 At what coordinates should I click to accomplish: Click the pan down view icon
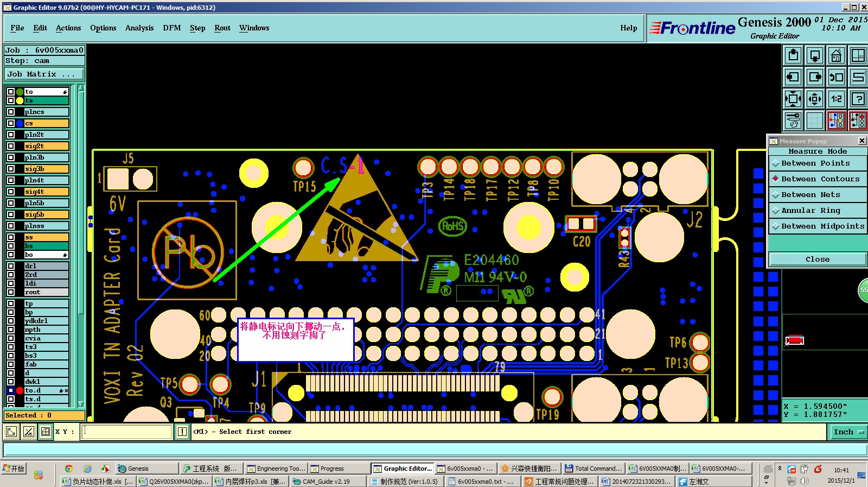click(815, 55)
